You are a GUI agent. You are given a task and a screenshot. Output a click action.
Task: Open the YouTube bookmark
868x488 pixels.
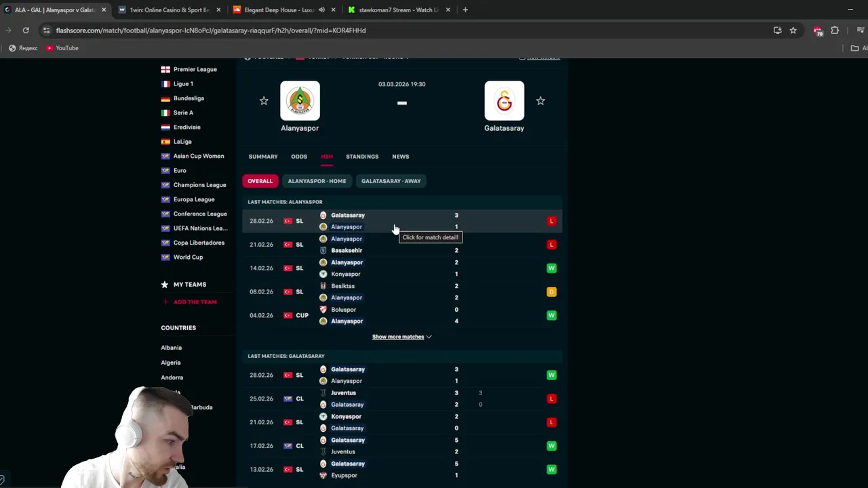tap(62, 48)
